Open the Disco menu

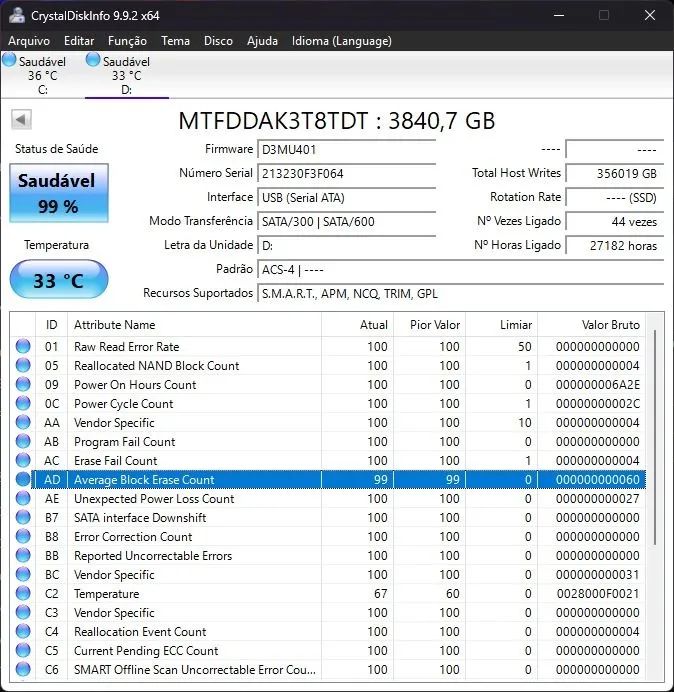218,41
